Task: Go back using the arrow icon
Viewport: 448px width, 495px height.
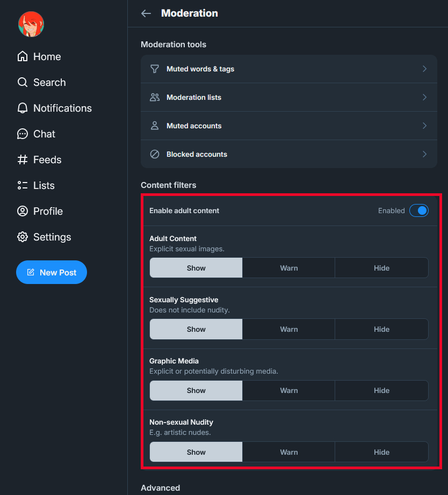Action: pos(146,13)
